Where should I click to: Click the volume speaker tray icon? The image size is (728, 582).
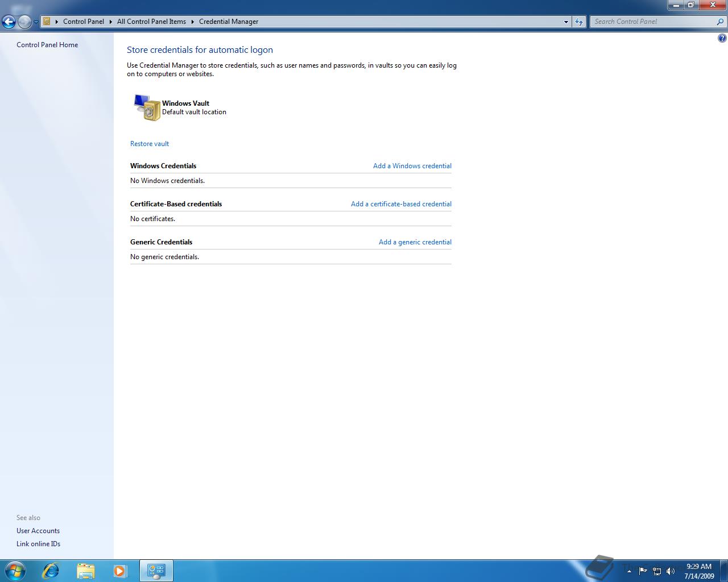[x=671, y=571]
